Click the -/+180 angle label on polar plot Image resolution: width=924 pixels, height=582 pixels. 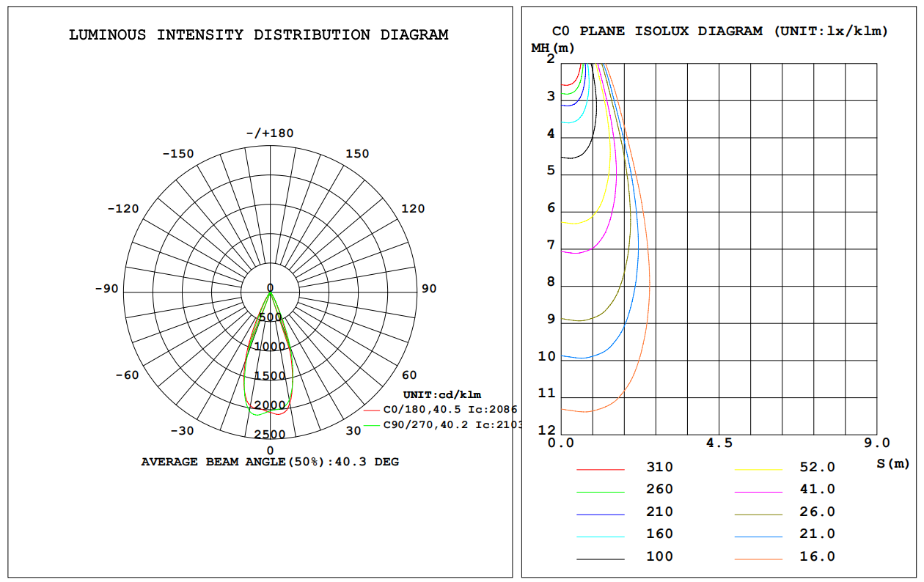pos(270,133)
